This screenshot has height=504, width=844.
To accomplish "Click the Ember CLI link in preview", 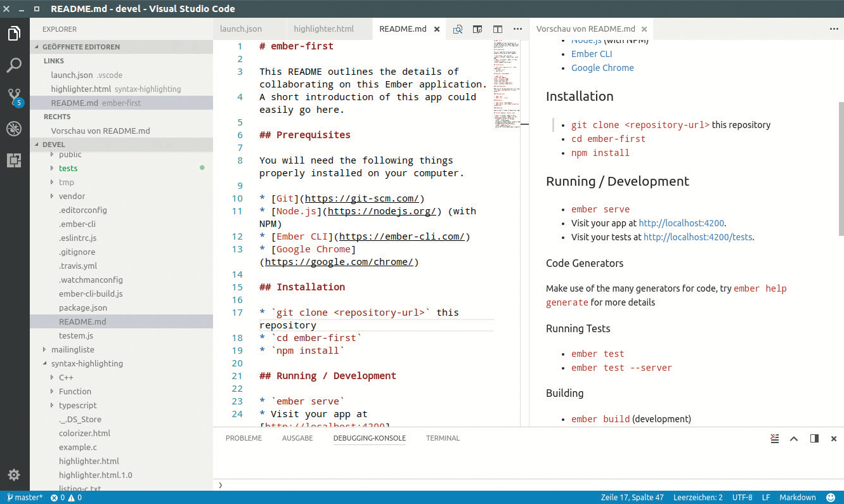I will [x=592, y=54].
